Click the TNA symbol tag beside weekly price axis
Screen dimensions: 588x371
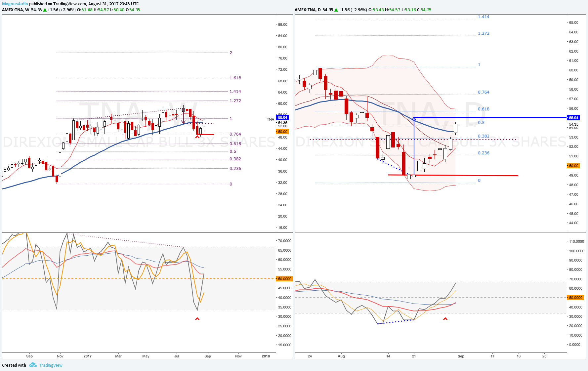271,119
